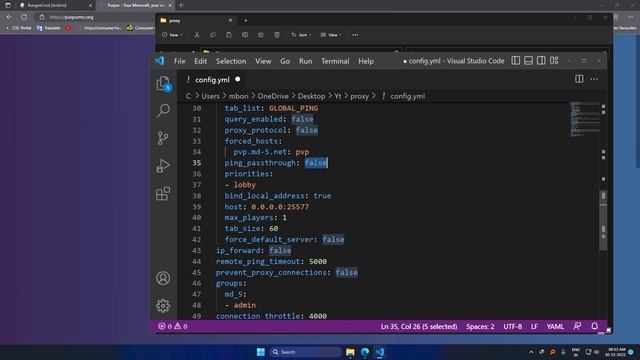640x360 pixels.
Task: Click Paste icon in File Explorer toolbar
Action: pyautogui.click(x=229, y=35)
